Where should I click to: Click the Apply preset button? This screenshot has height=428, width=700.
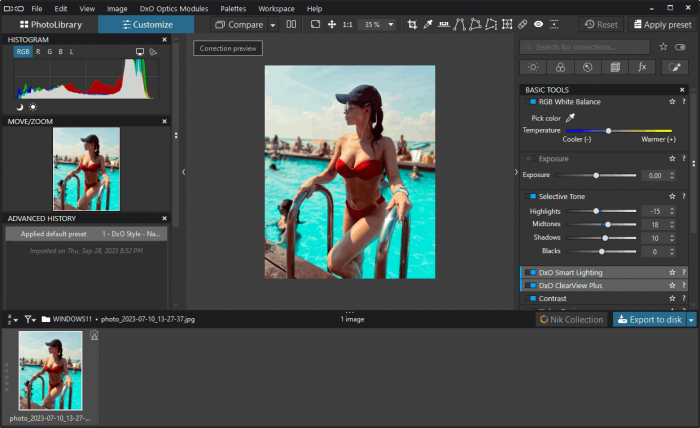tap(663, 24)
